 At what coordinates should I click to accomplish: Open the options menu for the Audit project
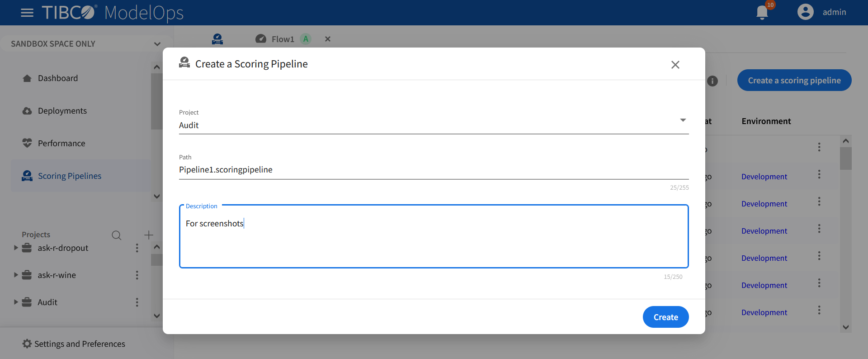(137, 302)
